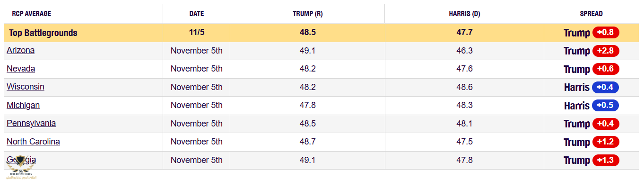The width and height of the screenshot is (644, 180).
Task: Select the Top Battlegrounds summary row
Action: (x=322, y=33)
